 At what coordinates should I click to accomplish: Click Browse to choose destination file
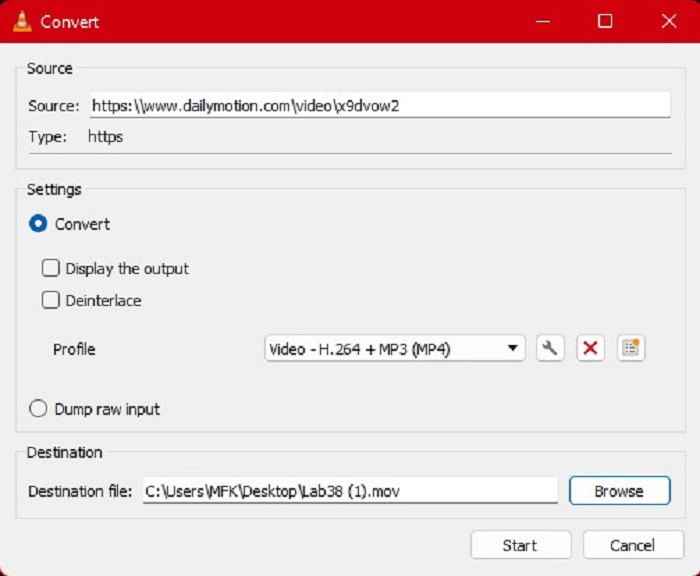[x=620, y=491]
